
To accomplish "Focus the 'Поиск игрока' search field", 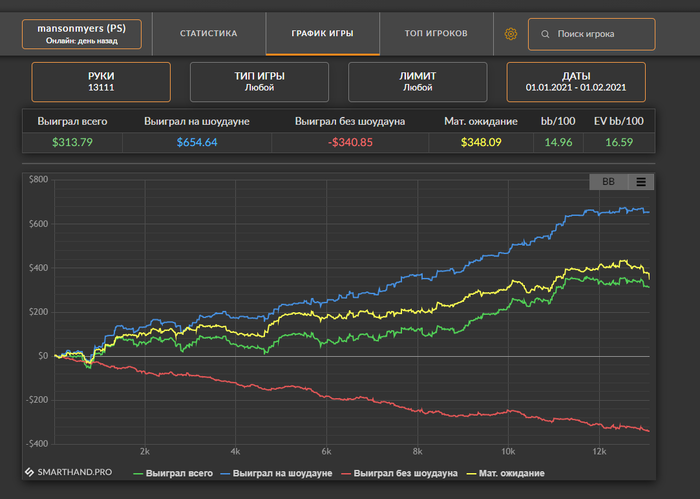I will [592, 34].
